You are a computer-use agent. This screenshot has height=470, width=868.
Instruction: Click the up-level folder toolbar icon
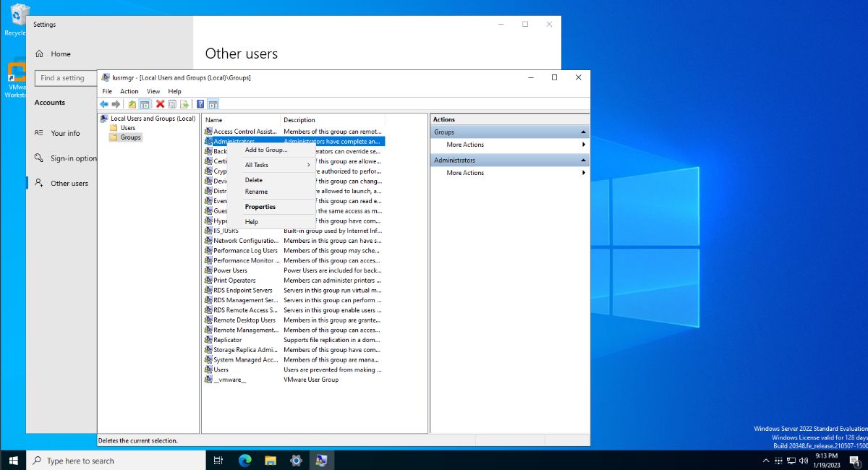click(x=131, y=105)
